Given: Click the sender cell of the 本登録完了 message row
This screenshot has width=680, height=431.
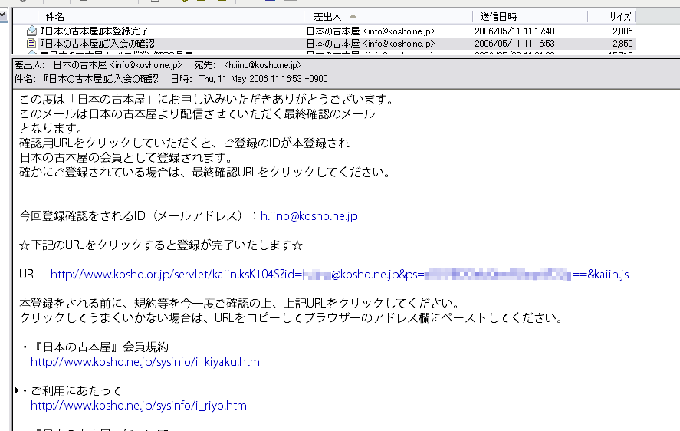Looking at the screenshot, I should click(x=370, y=31).
